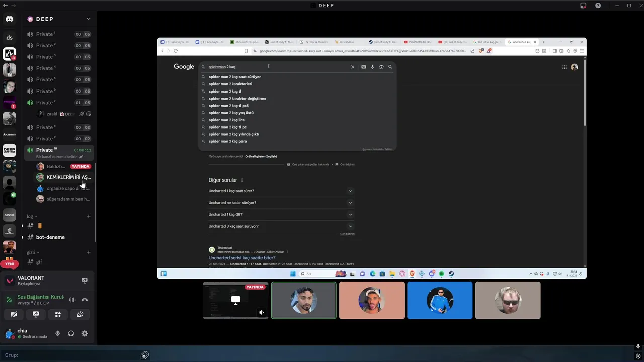Screen dimensions: 644x362
Task: Click the Windows Start button in streamed taskbar
Action: (293, 274)
